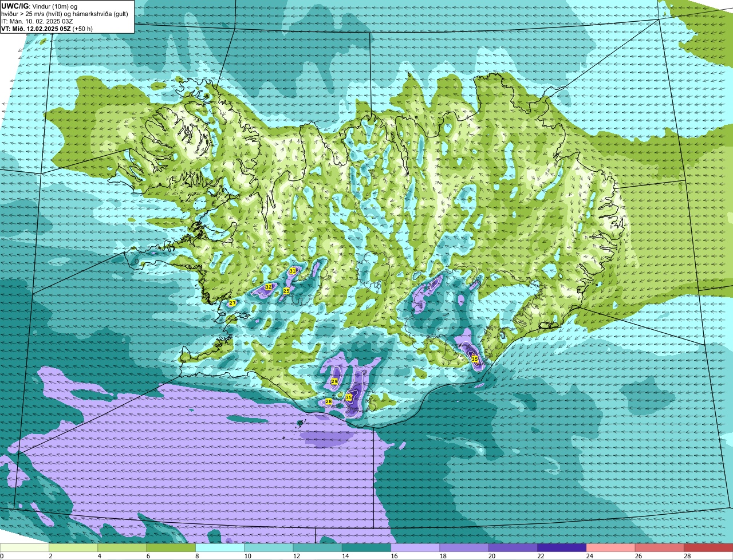Click the color scale tick label 0
The width and height of the screenshot is (733, 560).
[x=2, y=556]
